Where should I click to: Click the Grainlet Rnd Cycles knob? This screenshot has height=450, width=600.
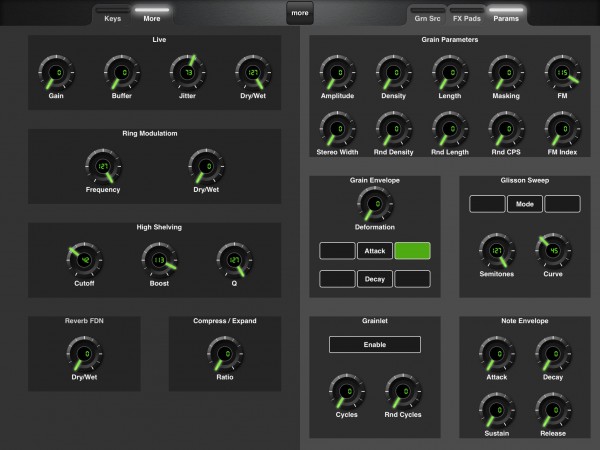(x=403, y=391)
